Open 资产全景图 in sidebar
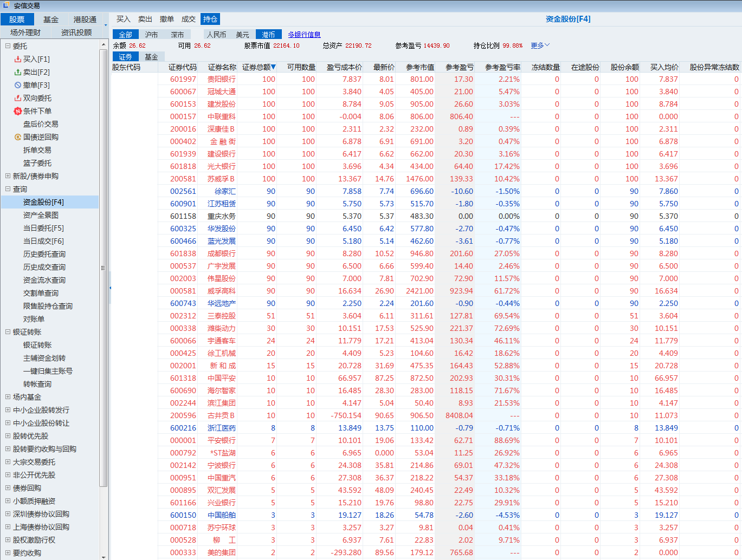The width and height of the screenshot is (742, 560). pos(41,215)
